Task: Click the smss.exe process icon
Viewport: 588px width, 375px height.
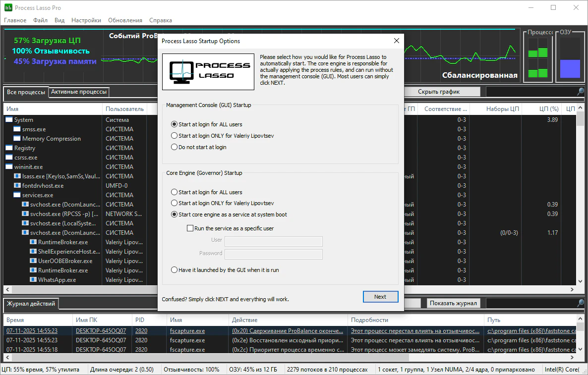Action: pyautogui.click(x=17, y=129)
